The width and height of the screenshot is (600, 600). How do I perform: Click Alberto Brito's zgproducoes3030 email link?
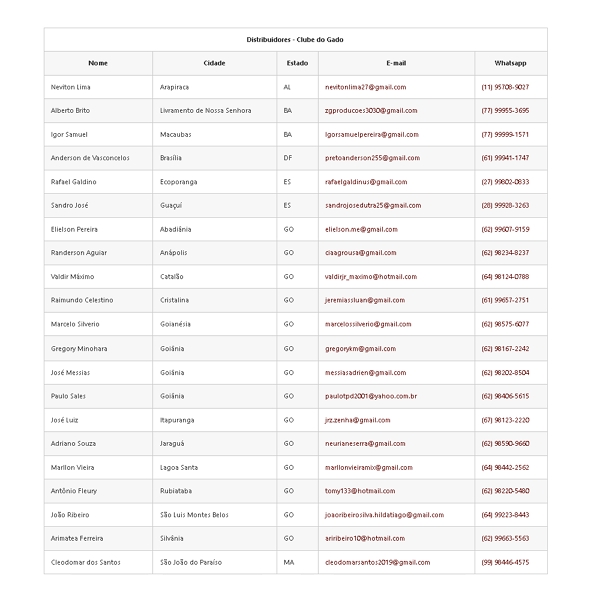[x=371, y=111]
